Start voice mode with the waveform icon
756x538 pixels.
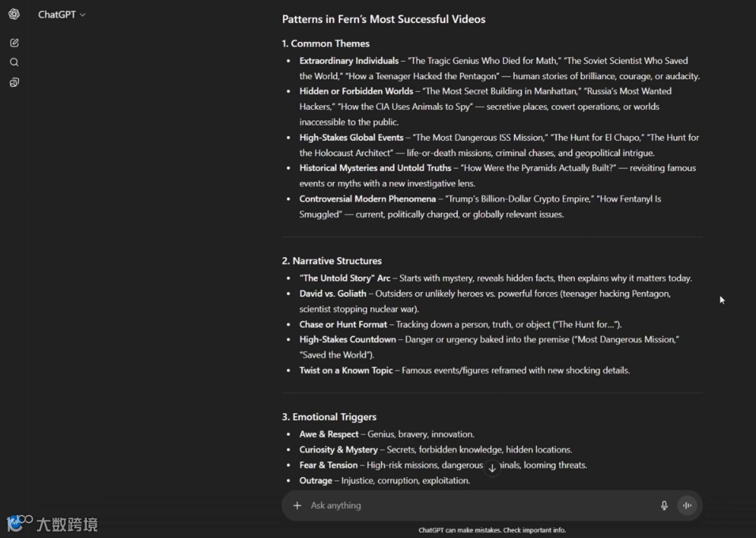tap(687, 505)
